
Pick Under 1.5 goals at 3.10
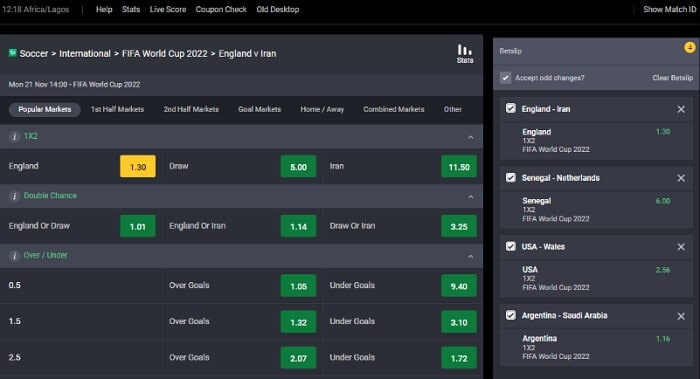459,322
